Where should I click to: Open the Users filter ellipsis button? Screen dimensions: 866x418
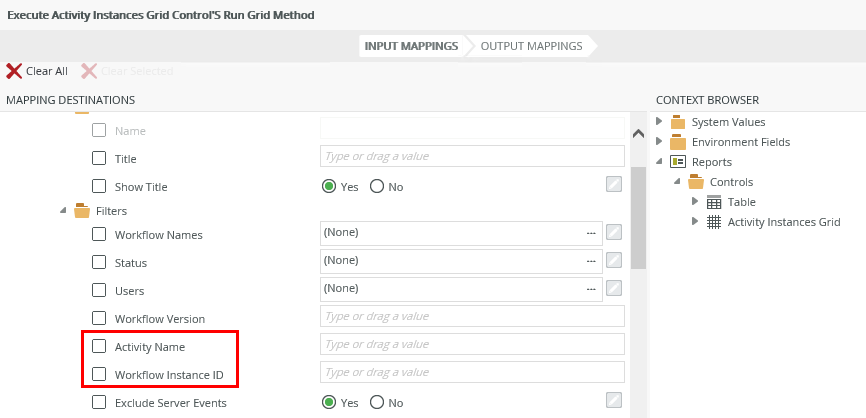click(x=592, y=289)
